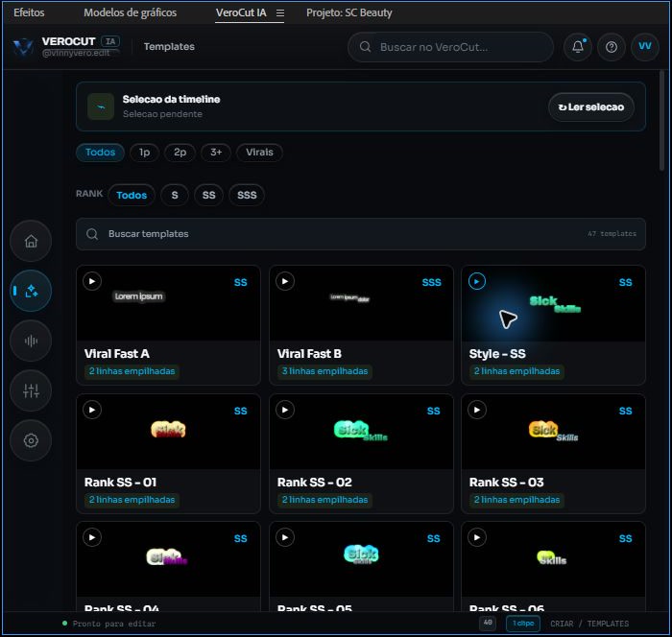Play preview of Viral Fast B
The image size is (672, 637).
click(x=285, y=281)
